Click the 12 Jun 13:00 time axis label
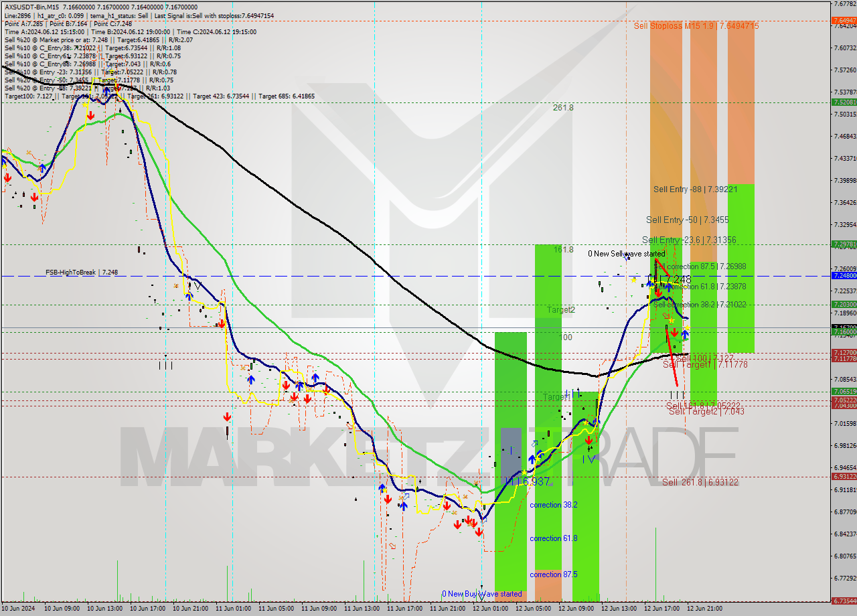 619,609
